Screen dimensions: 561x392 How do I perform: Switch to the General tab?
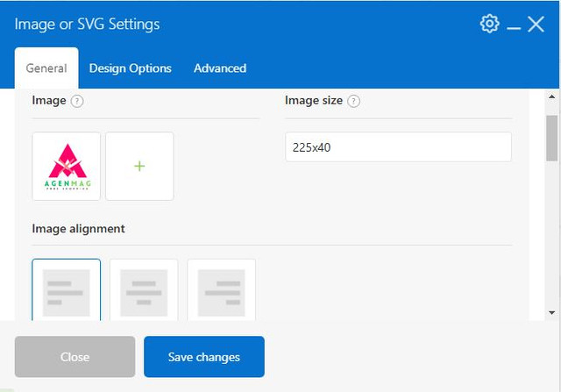[46, 68]
